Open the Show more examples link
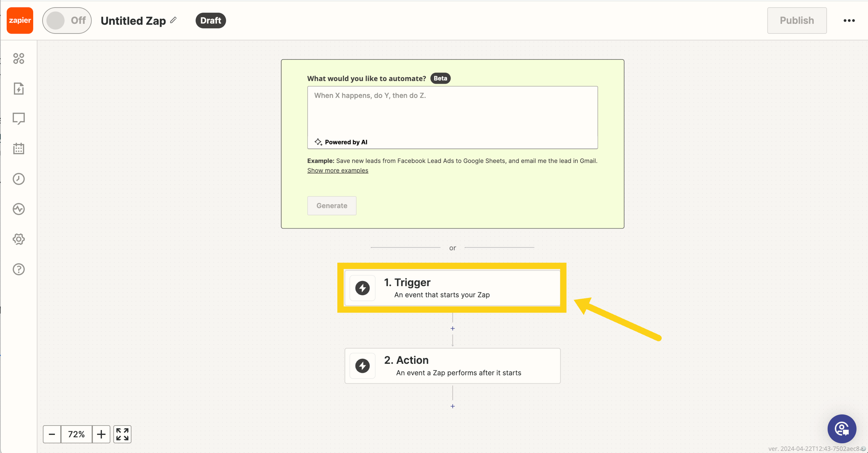868x453 pixels. pyautogui.click(x=337, y=170)
